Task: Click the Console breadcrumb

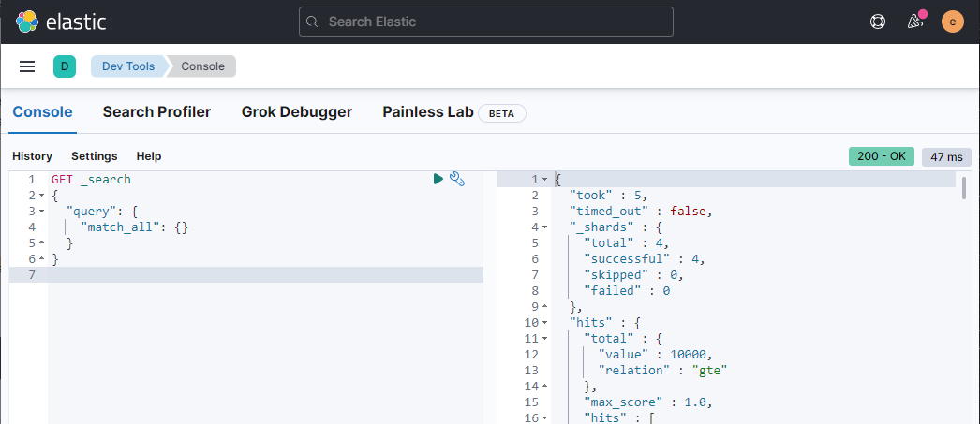Action: [x=202, y=66]
